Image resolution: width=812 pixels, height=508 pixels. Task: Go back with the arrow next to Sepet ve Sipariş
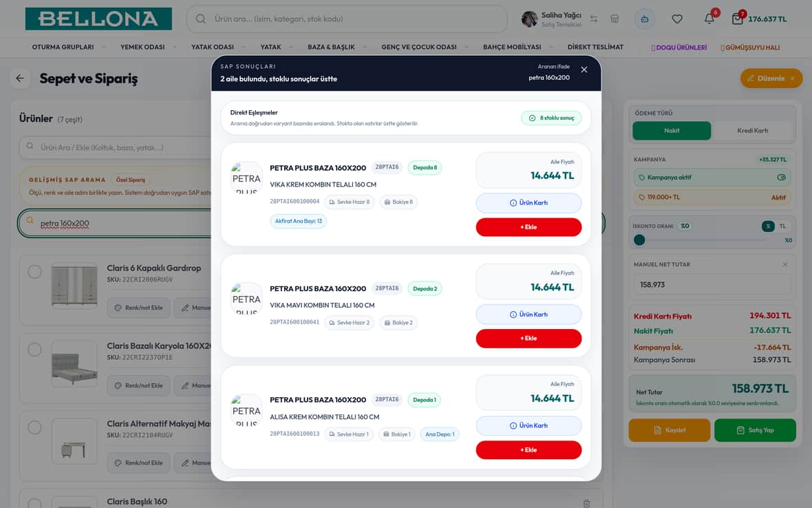20,78
